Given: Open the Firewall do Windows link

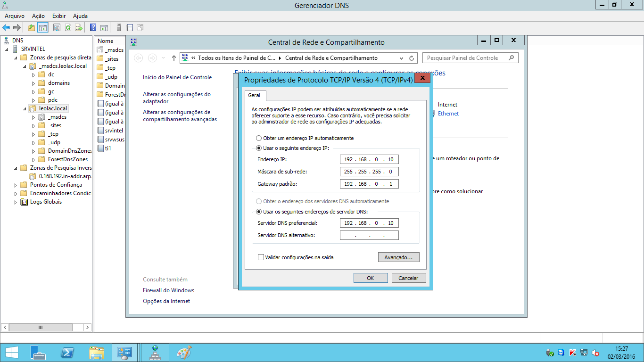Looking at the screenshot, I should pyautogui.click(x=168, y=290).
